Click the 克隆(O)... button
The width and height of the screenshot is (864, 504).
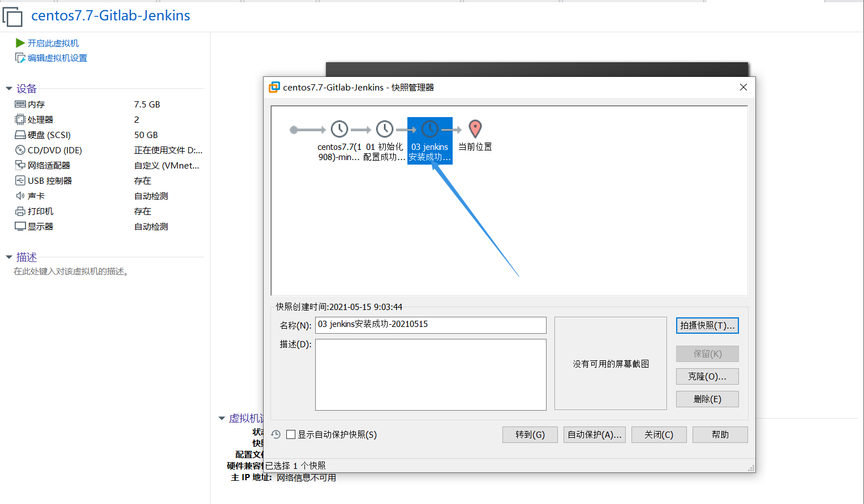(707, 376)
